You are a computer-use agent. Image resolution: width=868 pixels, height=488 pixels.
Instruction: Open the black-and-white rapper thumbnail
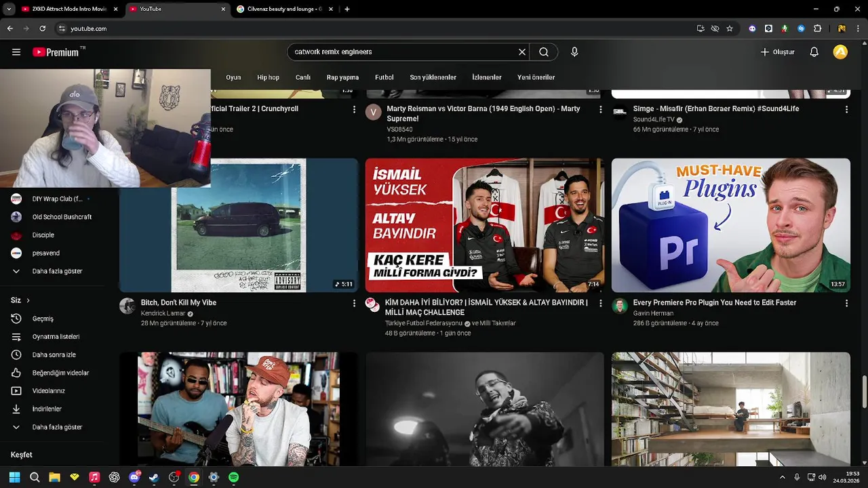[x=484, y=409]
